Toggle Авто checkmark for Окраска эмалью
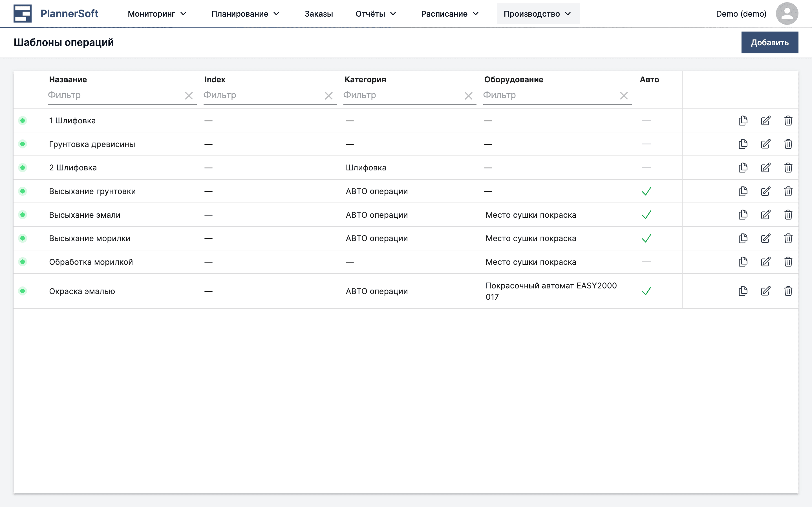Image resolution: width=812 pixels, height=507 pixels. point(646,291)
